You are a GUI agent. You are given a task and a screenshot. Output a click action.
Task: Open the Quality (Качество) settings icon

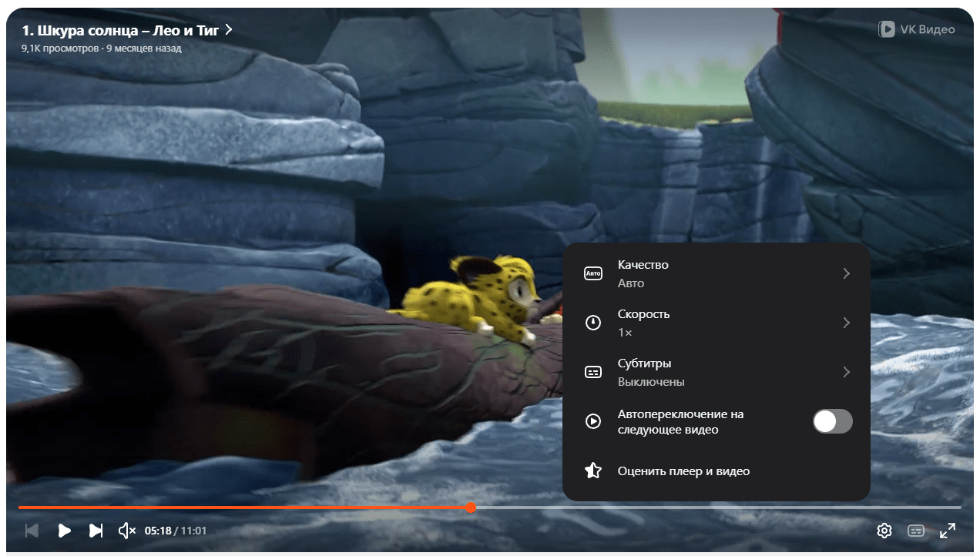pos(592,273)
